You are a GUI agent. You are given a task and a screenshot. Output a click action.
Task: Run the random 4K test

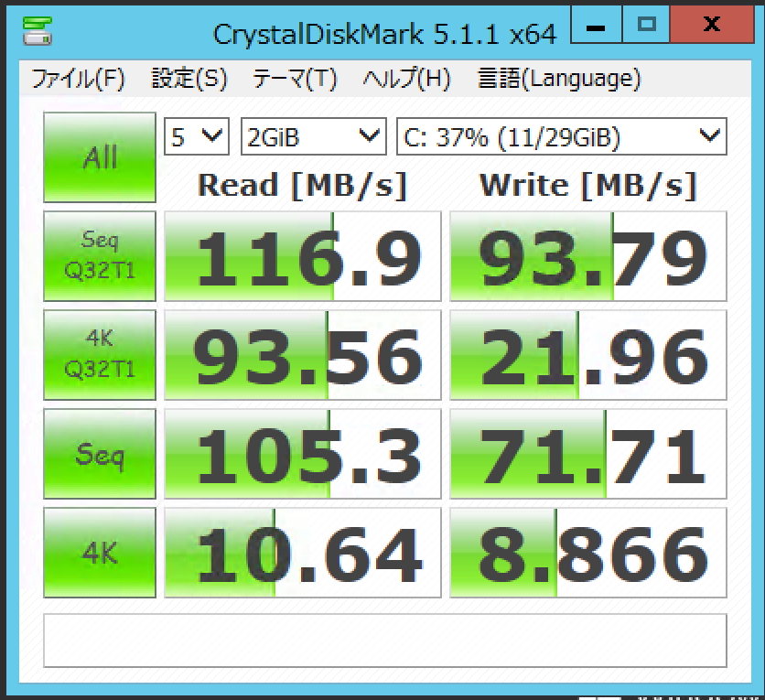pyautogui.click(x=99, y=553)
